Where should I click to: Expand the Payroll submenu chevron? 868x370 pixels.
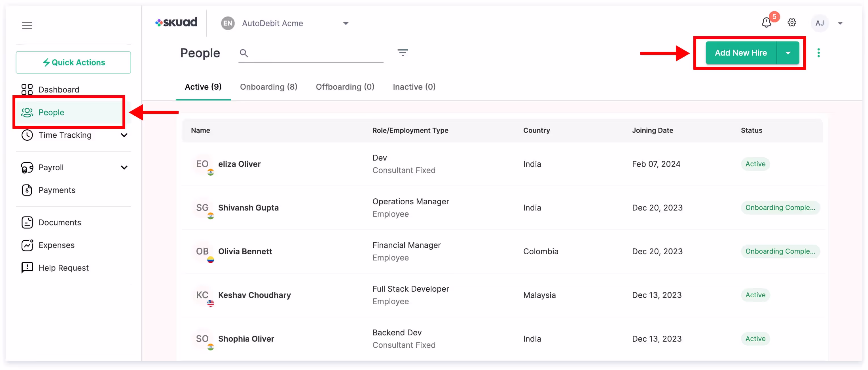click(124, 168)
